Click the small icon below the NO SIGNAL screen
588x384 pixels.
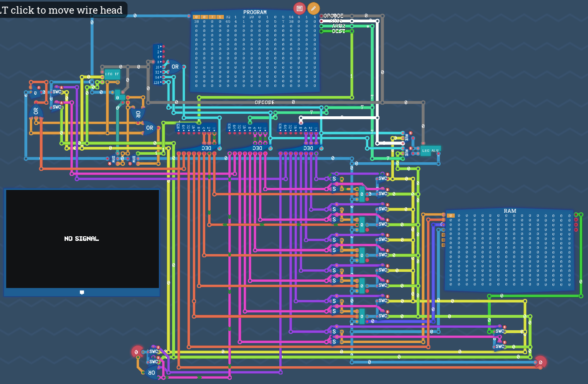point(82,292)
